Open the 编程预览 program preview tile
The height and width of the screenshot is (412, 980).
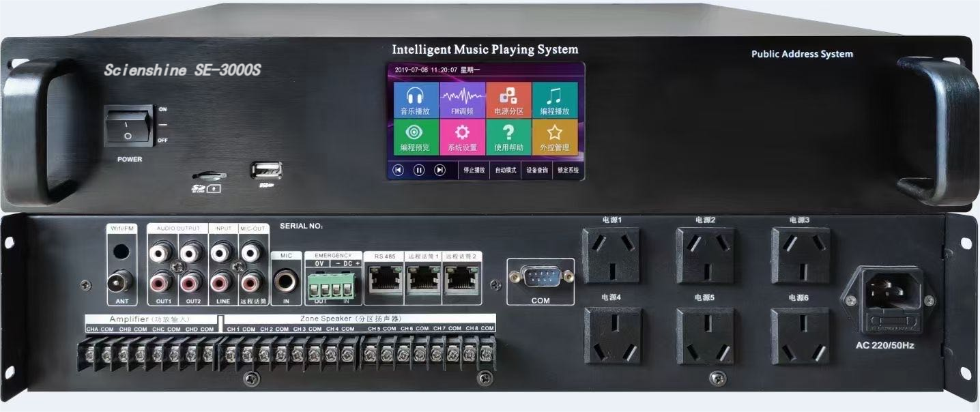416,136
